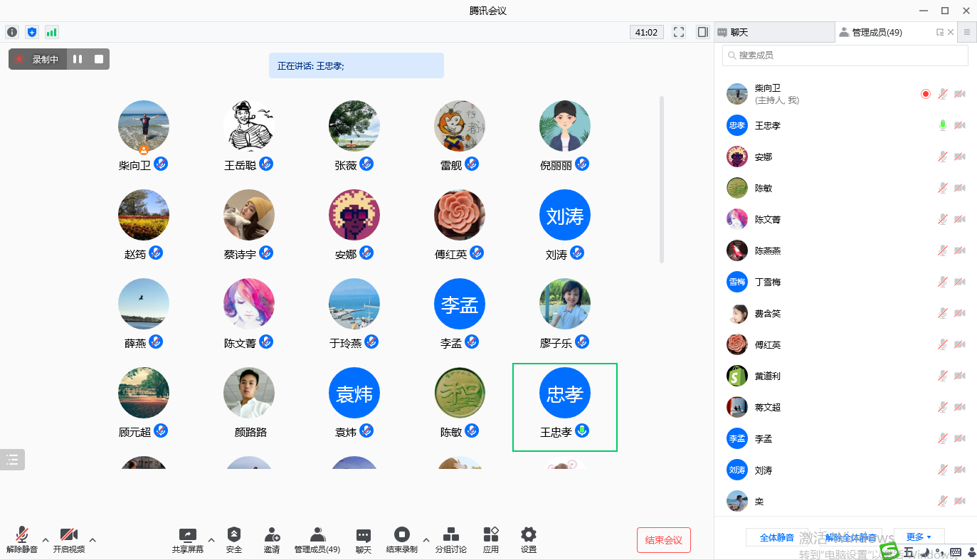The height and width of the screenshot is (560, 977).
Task: Open the Invite icon in toolbar
Action: coord(272,540)
